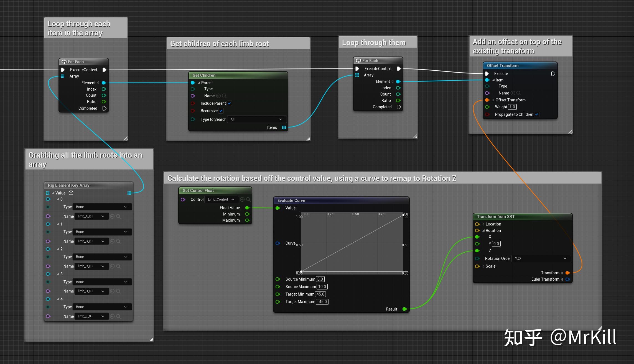Image resolution: width=634 pixels, height=364 pixels.
Task: Click search icon next to limb_A_01 name
Action: tap(118, 216)
